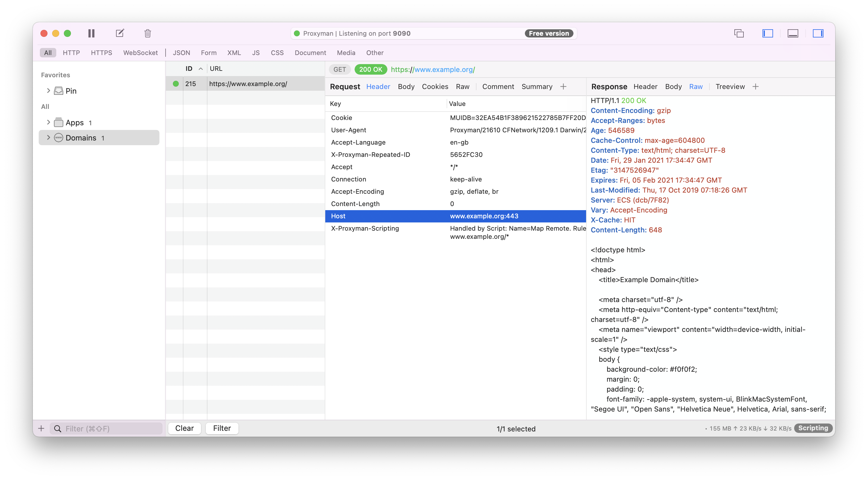Open the Cookies tab of the request

[x=435, y=87]
